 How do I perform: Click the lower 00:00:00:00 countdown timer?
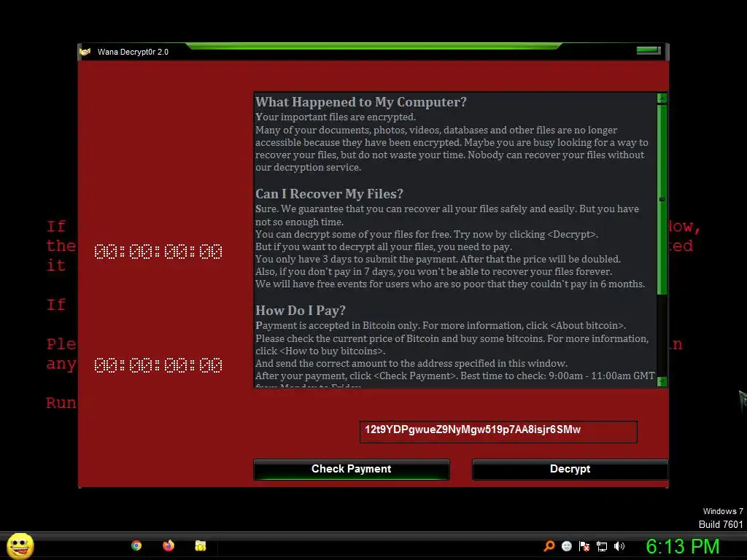[x=158, y=365]
